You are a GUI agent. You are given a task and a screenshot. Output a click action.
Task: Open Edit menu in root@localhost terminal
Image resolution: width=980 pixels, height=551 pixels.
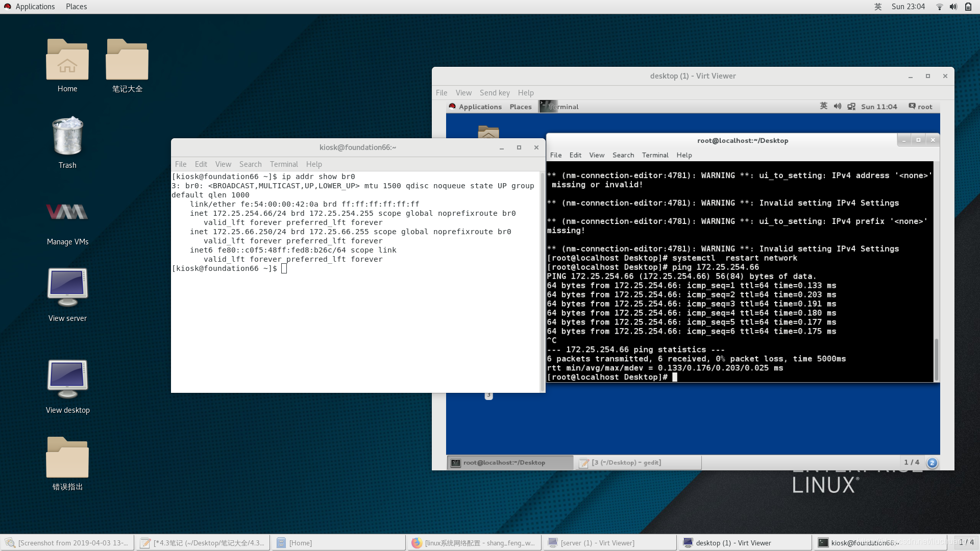pyautogui.click(x=575, y=155)
